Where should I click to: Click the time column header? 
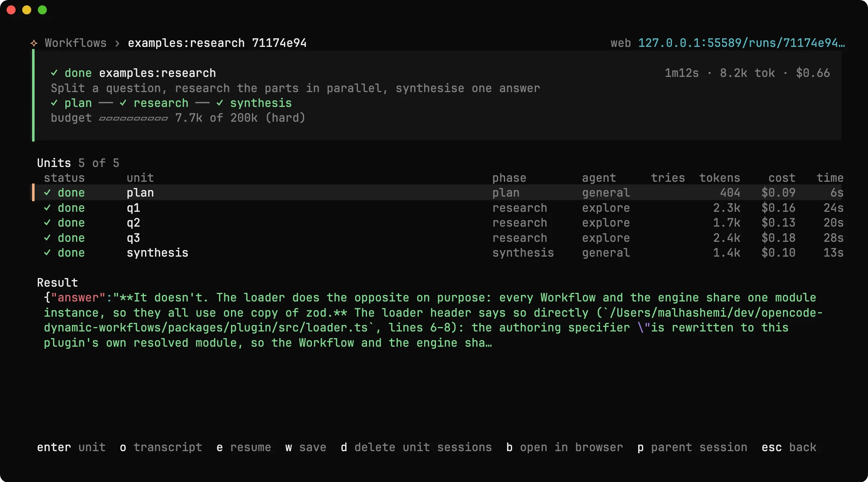[x=830, y=178]
